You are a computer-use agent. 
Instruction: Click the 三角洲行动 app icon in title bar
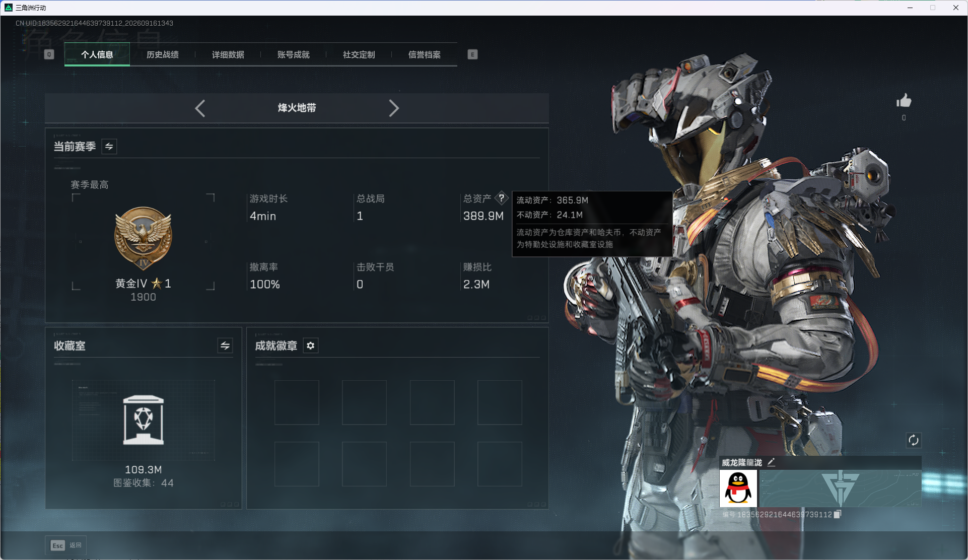[9, 8]
